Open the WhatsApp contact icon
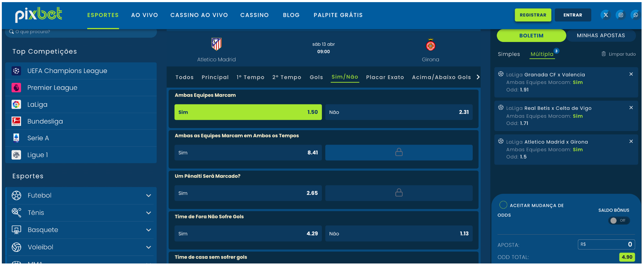644x265 pixels. [636, 15]
